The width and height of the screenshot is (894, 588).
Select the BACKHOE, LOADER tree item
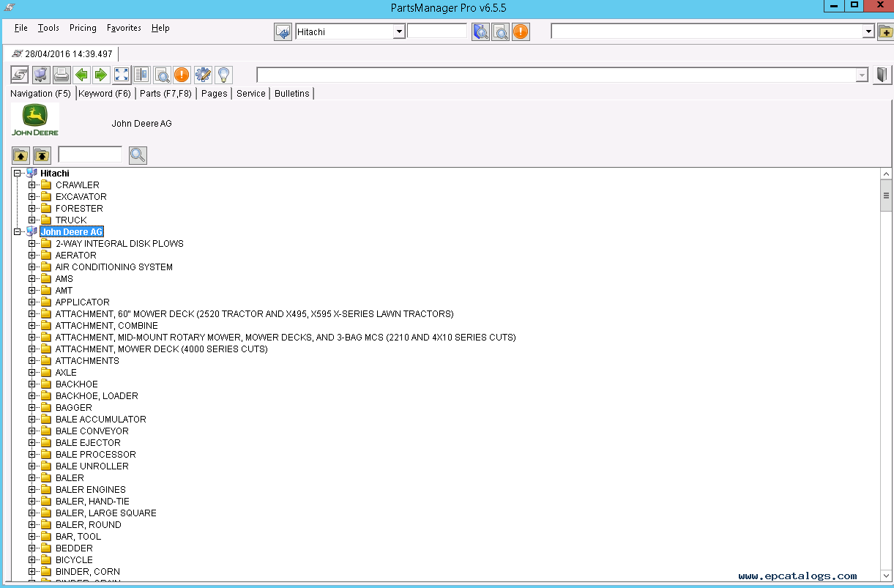pos(97,396)
